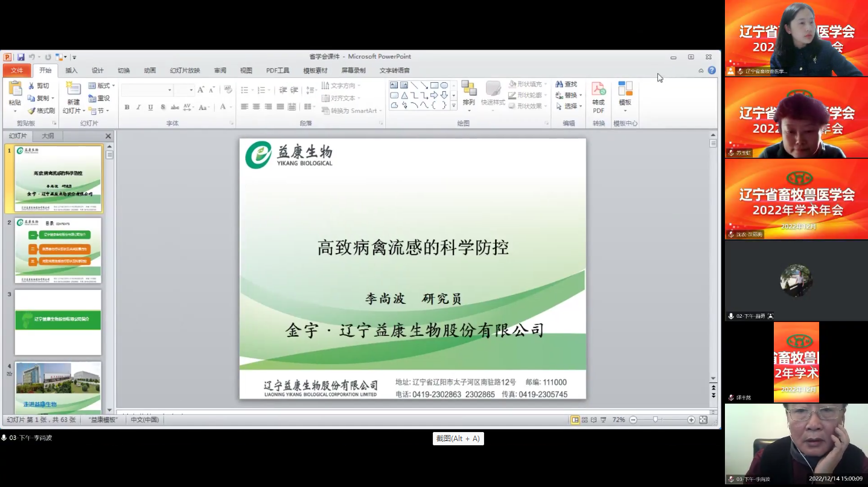Viewport: 868px width, 487px height.
Task: Click the Arrange (排列) icon
Action: click(x=469, y=89)
